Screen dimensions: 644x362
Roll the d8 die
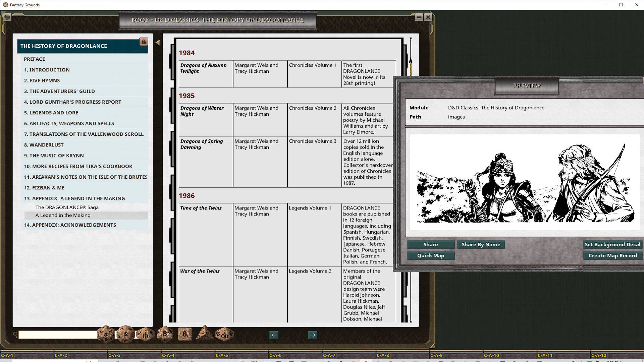pyautogui.click(x=165, y=334)
